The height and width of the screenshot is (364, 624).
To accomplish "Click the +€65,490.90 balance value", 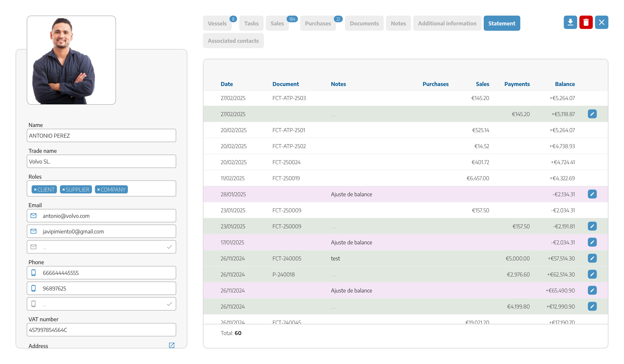I will [560, 290].
